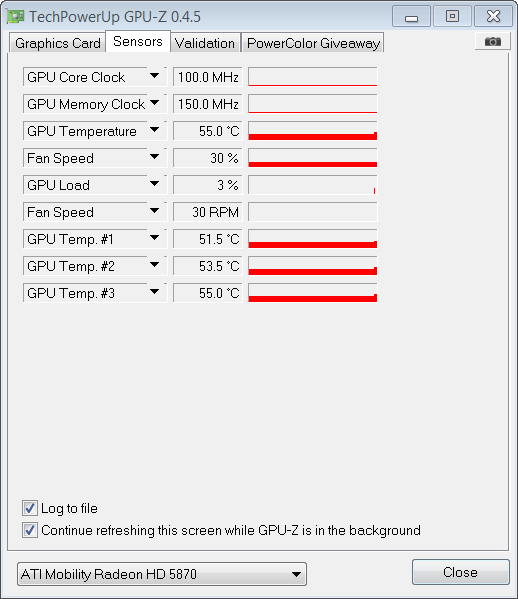518x599 pixels.
Task: Uncheck Continue refreshing in background option
Action: [29, 530]
